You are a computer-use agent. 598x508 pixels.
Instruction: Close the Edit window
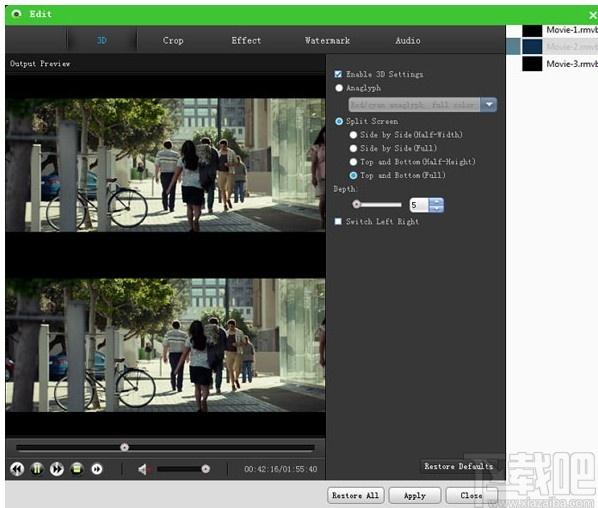[x=593, y=15]
